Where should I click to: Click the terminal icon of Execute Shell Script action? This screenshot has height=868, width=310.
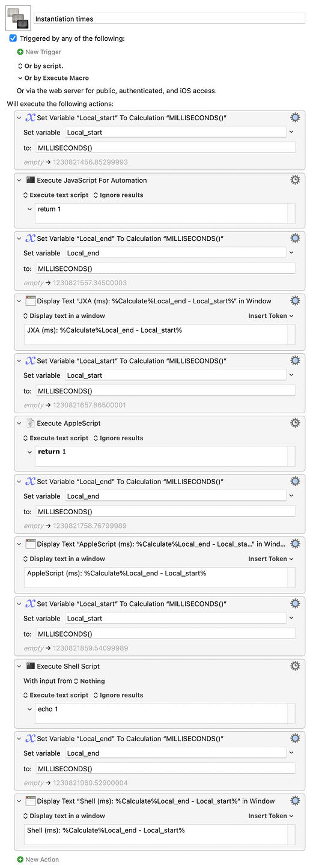pyautogui.click(x=31, y=666)
